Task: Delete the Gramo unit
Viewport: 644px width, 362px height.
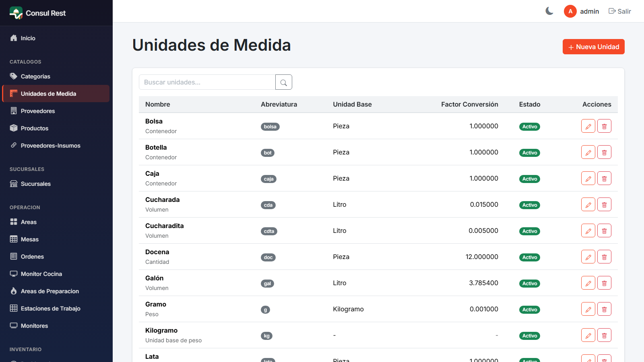Action: (604, 309)
